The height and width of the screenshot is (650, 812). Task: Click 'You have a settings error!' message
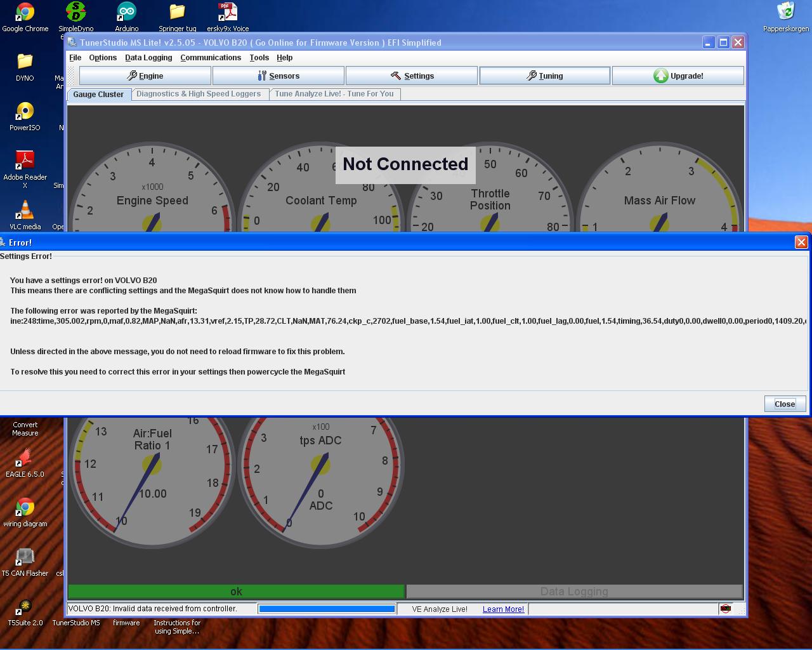84,281
